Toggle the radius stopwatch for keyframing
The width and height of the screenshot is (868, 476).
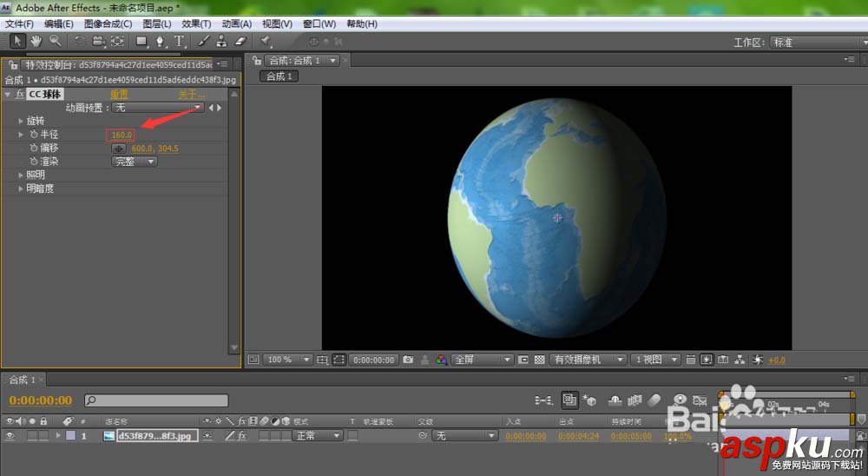coord(34,135)
